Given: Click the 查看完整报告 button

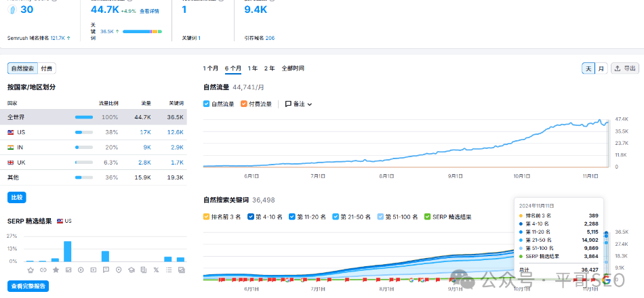Looking at the screenshot, I should (x=28, y=286).
